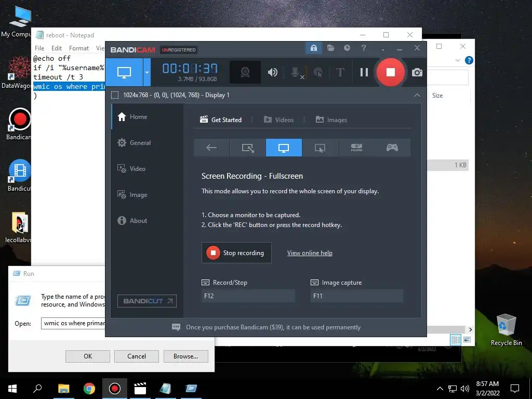Open the Video settings section
The width and height of the screenshot is (532, 399).
[131, 169]
